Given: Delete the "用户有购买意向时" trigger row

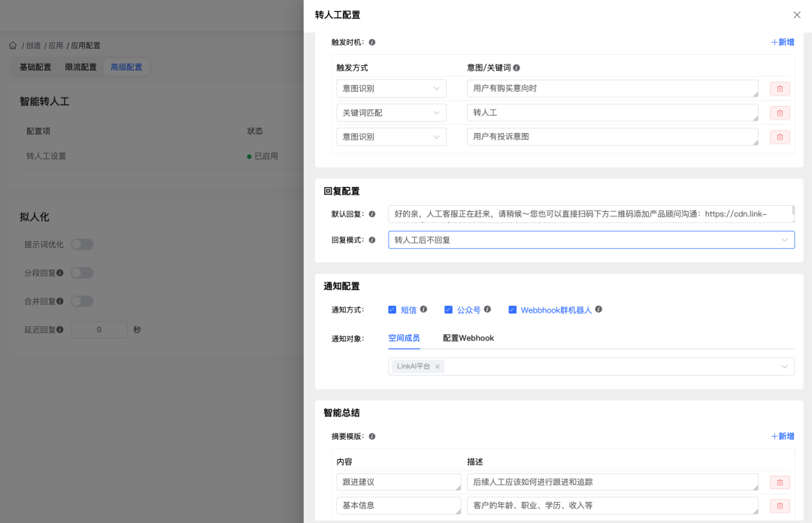Looking at the screenshot, I should (780, 89).
